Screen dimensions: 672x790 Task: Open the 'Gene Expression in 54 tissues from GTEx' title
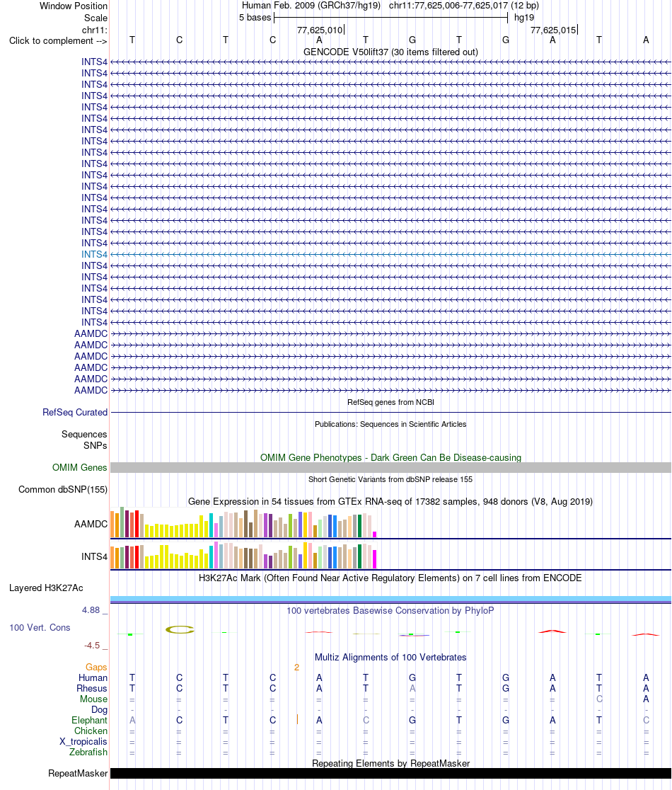390,501
